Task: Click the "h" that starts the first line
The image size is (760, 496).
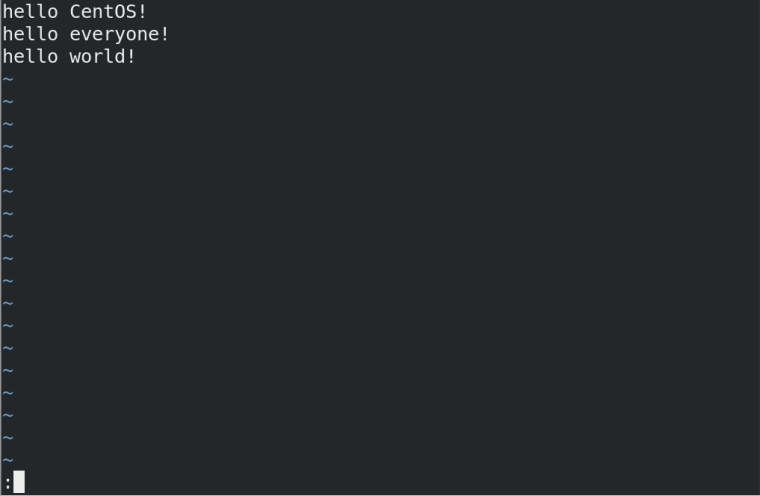Action: coord(8,12)
